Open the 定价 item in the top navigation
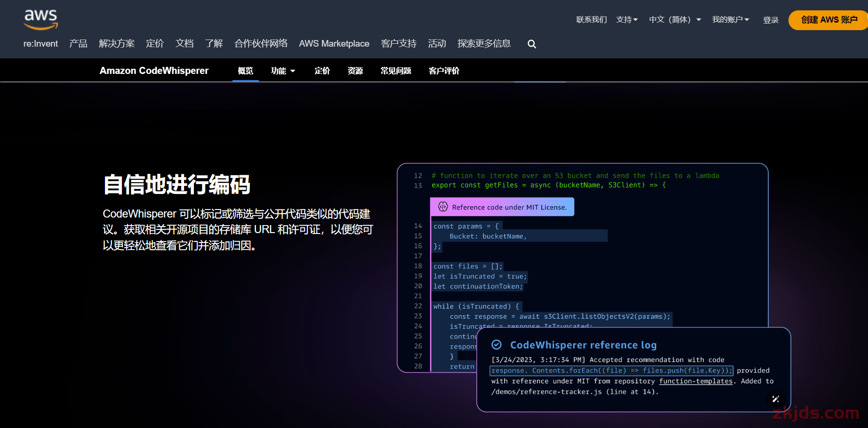Image resolution: width=868 pixels, height=428 pixels. [155, 44]
